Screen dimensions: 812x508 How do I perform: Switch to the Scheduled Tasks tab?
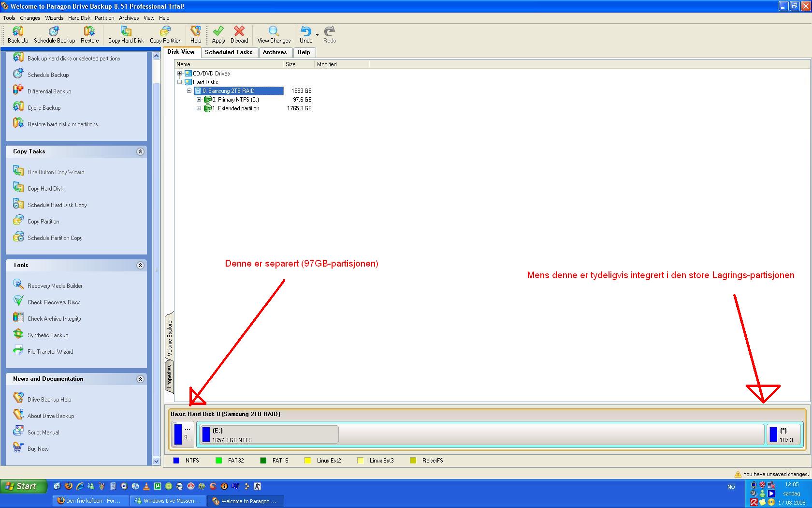point(229,52)
